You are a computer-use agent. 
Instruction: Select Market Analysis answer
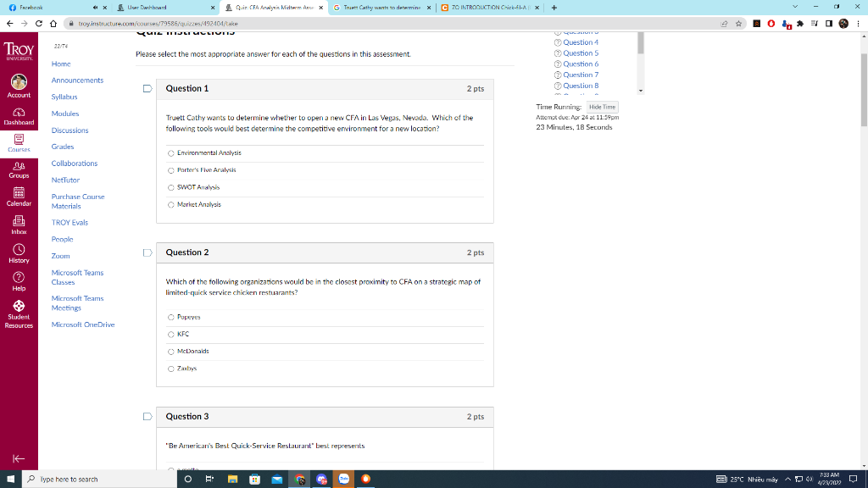[171, 205]
